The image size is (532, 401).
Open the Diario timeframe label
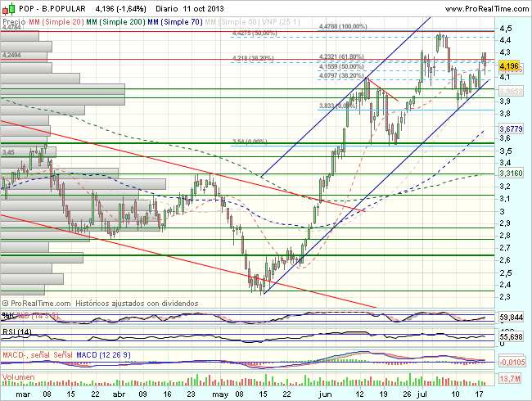[167, 8]
